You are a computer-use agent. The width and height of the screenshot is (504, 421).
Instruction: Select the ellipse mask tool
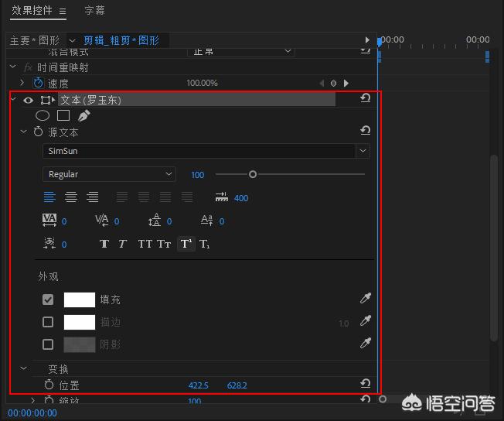pos(43,115)
